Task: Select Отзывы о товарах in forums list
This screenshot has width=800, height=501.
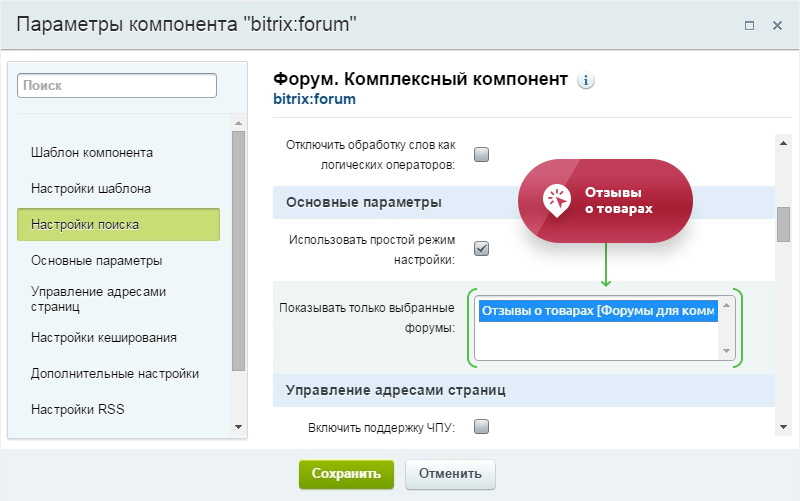Action: tap(597, 311)
